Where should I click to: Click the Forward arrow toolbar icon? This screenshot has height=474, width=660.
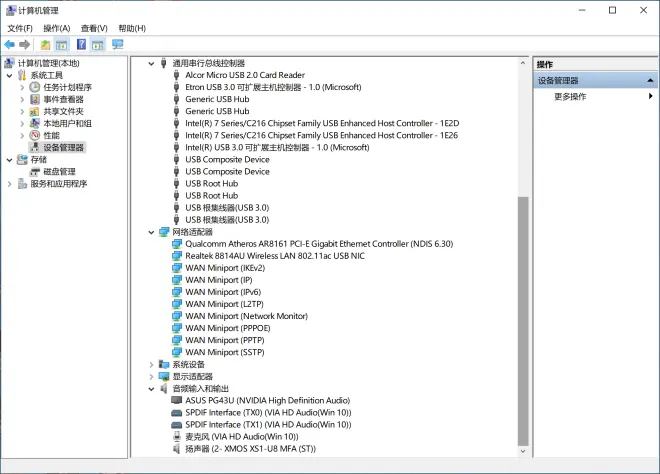pos(24,44)
